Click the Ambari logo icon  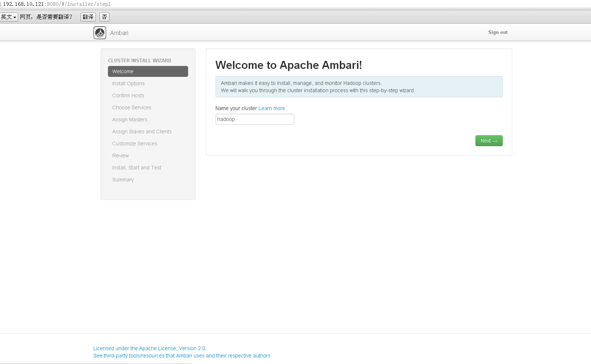click(x=100, y=33)
